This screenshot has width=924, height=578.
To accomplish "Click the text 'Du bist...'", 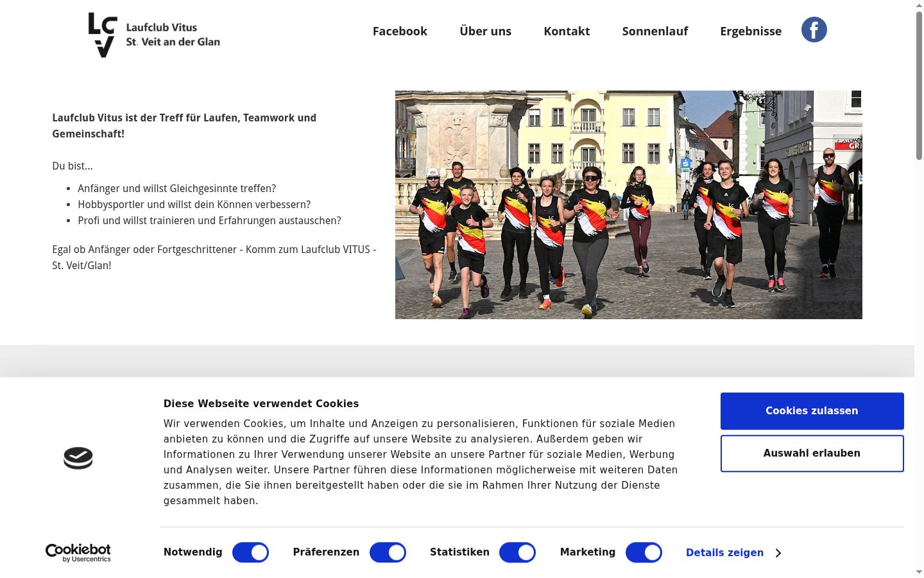I will pos(73,166).
